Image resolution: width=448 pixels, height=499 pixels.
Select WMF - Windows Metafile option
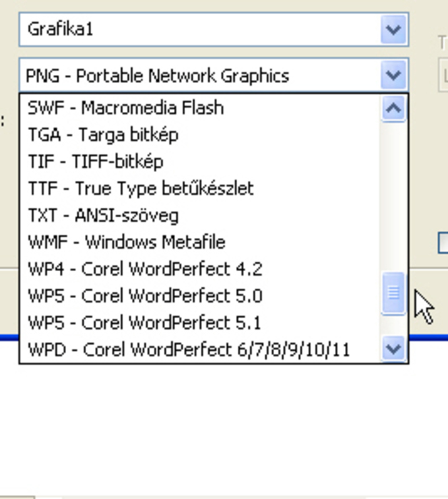click(199, 242)
